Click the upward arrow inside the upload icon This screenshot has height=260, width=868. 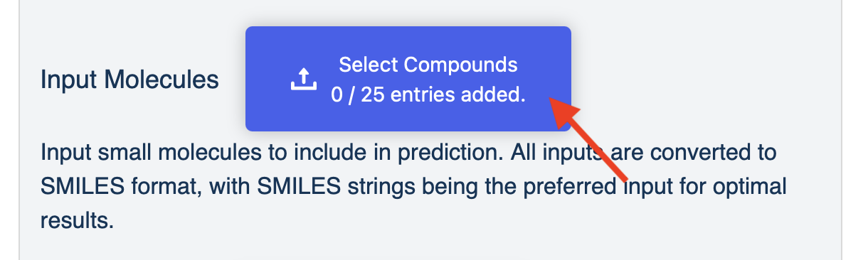click(x=302, y=75)
